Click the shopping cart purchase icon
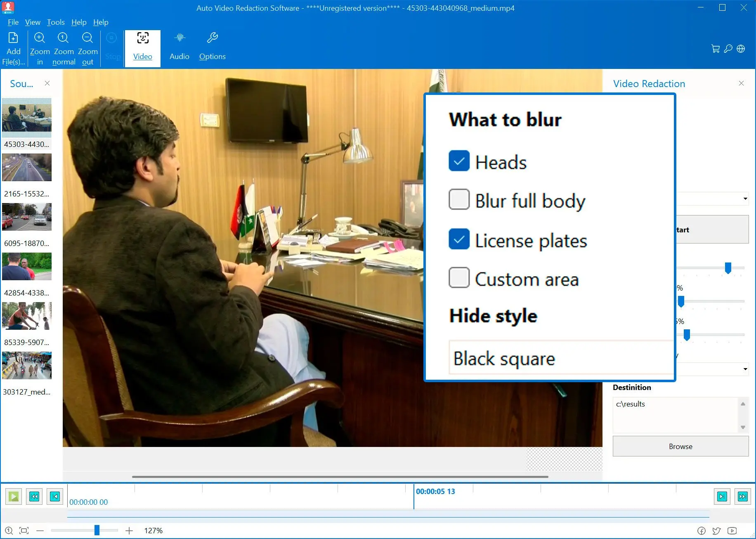The image size is (756, 539). pos(715,48)
